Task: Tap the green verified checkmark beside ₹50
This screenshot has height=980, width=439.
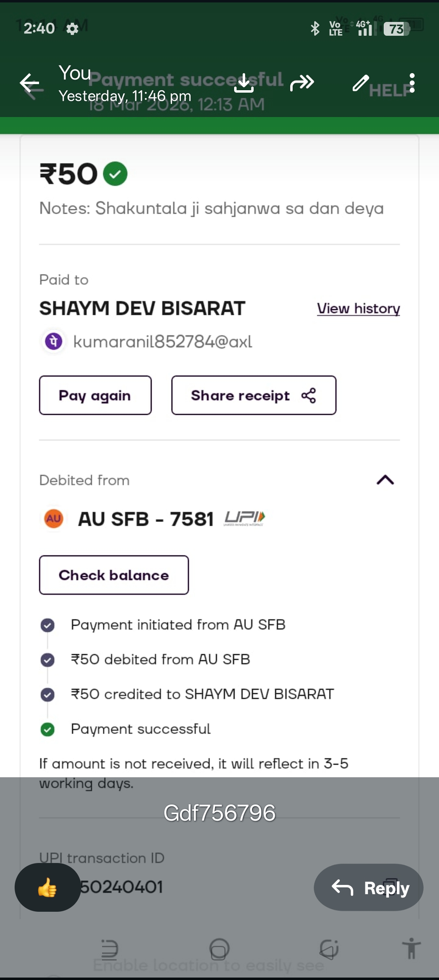Action: pyautogui.click(x=115, y=174)
